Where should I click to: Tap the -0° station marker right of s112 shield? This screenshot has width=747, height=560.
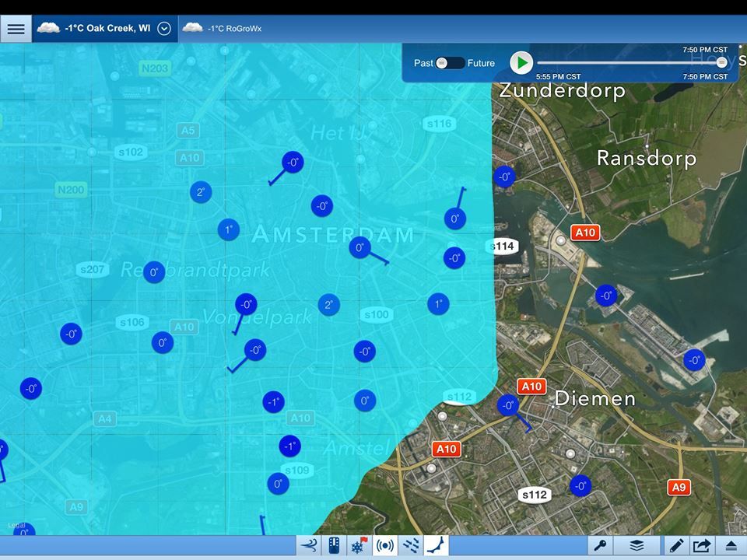click(580, 485)
